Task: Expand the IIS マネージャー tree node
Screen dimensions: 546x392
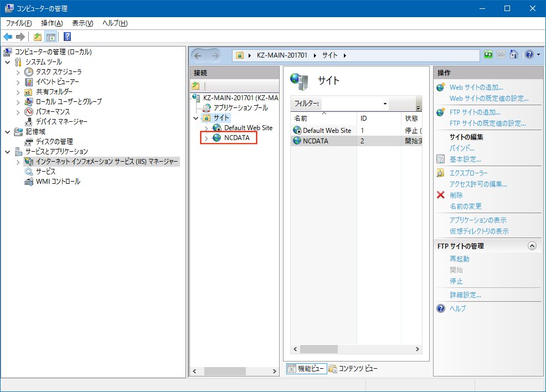Action: [18, 162]
